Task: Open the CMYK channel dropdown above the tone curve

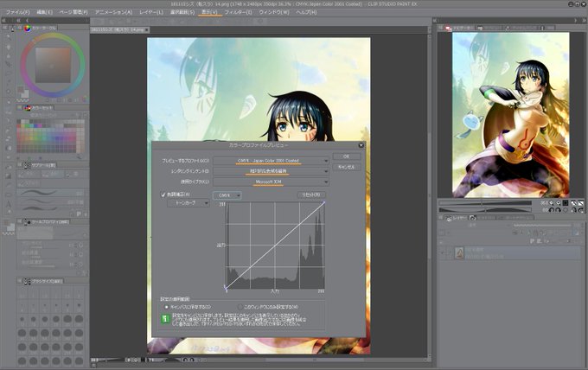Action: (x=227, y=195)
